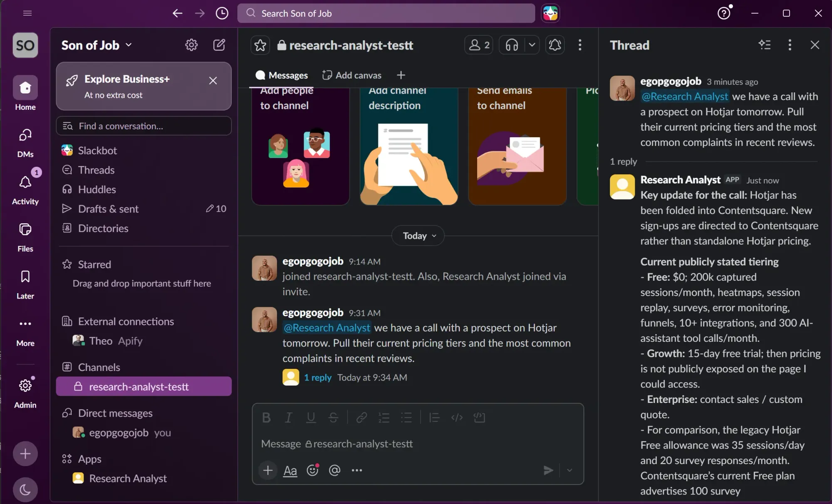Open the Files sidebar tab

point(25,237)
